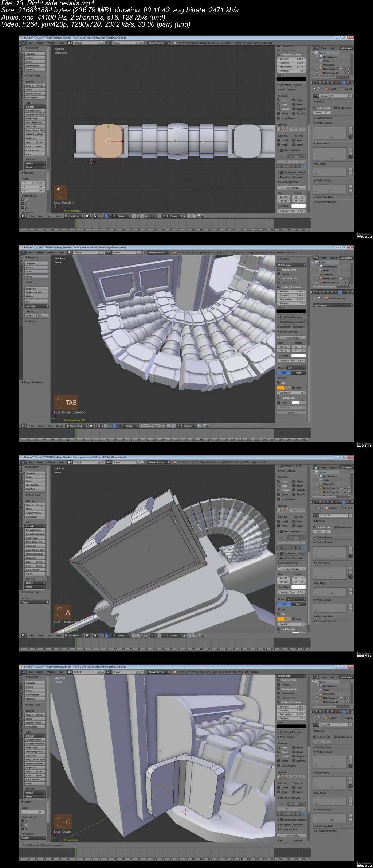Click Translate X vector field showing -7.414mm

[x=33, y=183]
